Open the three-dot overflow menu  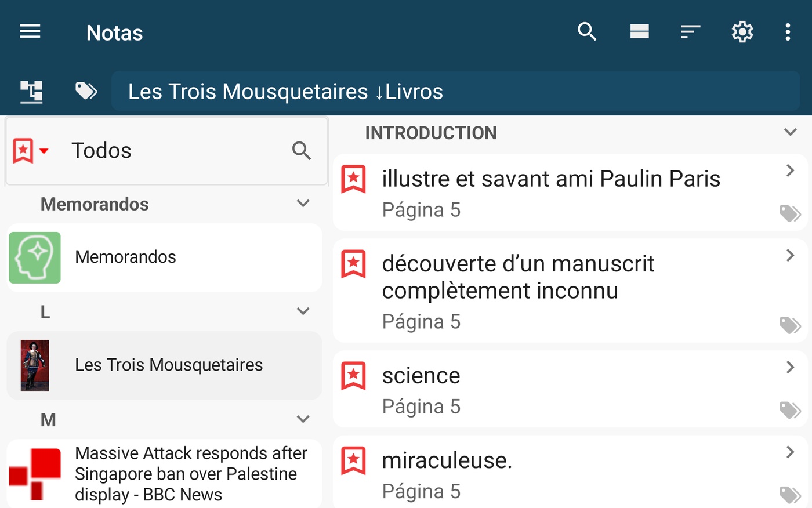pyautogui.click(x=788, y=32)
